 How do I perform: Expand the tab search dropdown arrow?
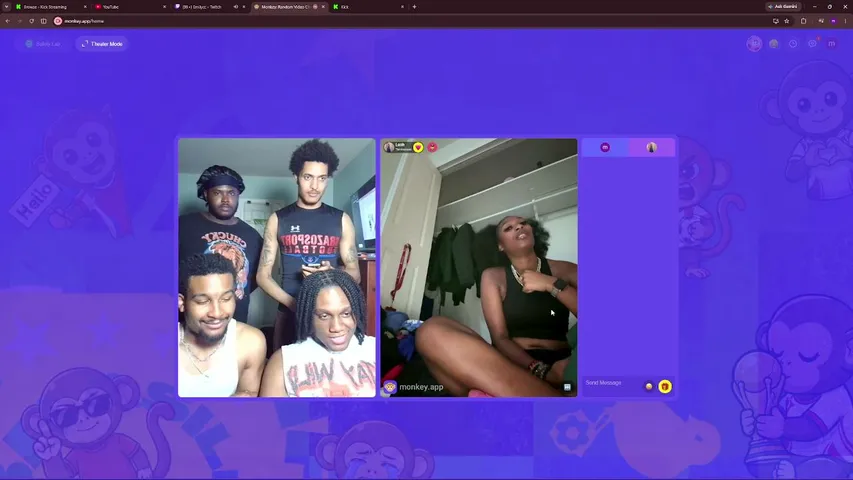pyautogui.click(x=7, y=7)
